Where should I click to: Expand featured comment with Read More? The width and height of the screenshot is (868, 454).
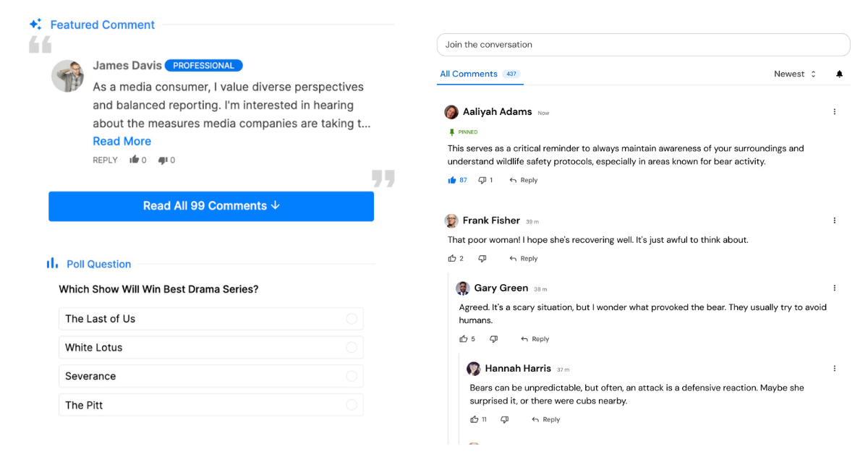(122, 141)
